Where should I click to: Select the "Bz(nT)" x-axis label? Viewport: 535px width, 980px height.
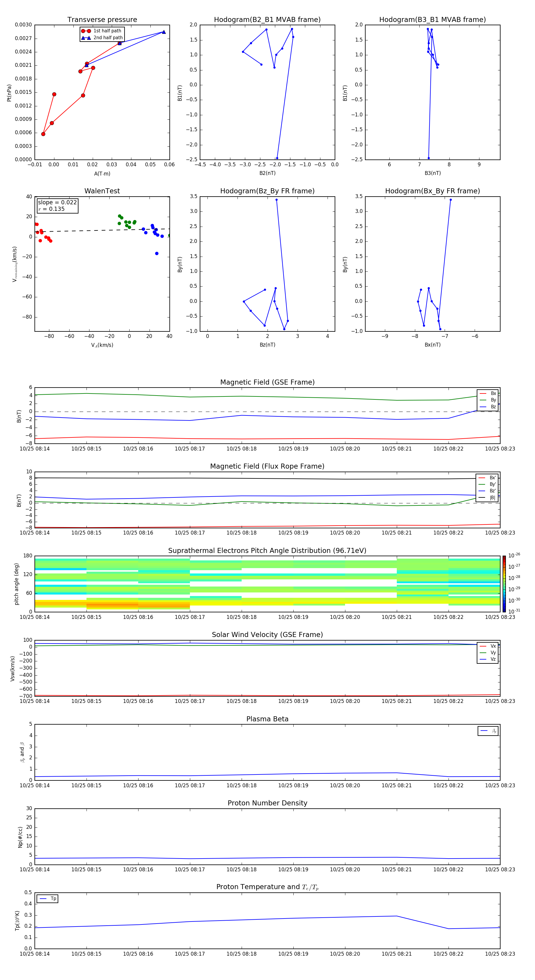click(x=267, y=345)
